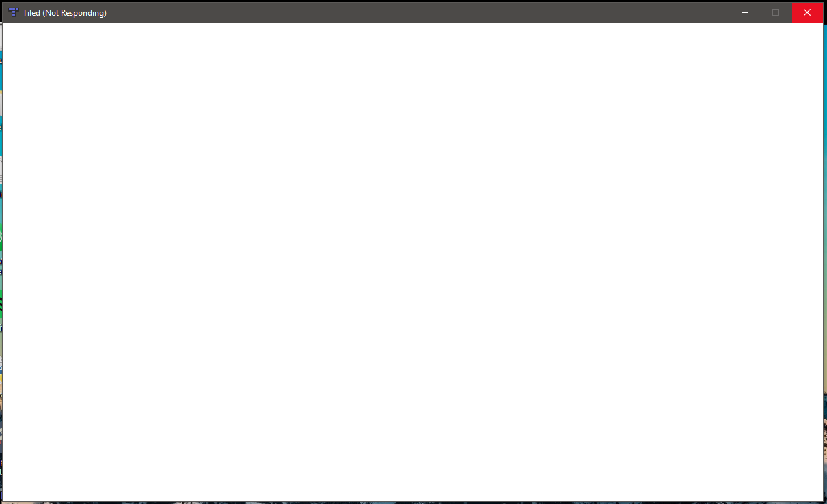This screenshot has height=504, width=827.
Task: Click the word "Tiled" in the title
Action: (31, 13)
